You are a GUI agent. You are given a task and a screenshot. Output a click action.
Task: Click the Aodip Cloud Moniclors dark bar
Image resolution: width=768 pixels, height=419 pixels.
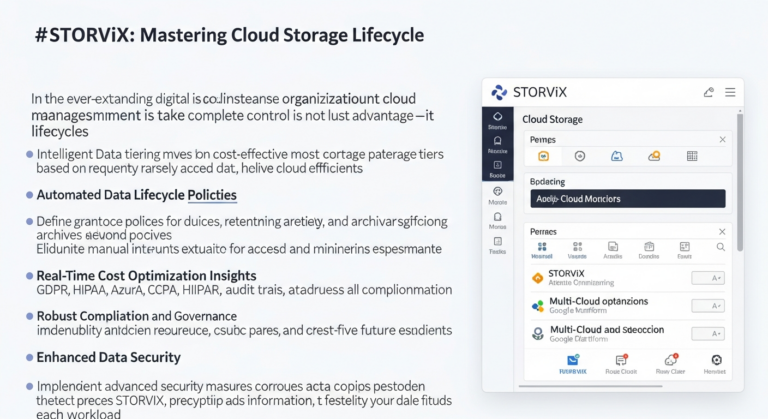tap(628, 198)
